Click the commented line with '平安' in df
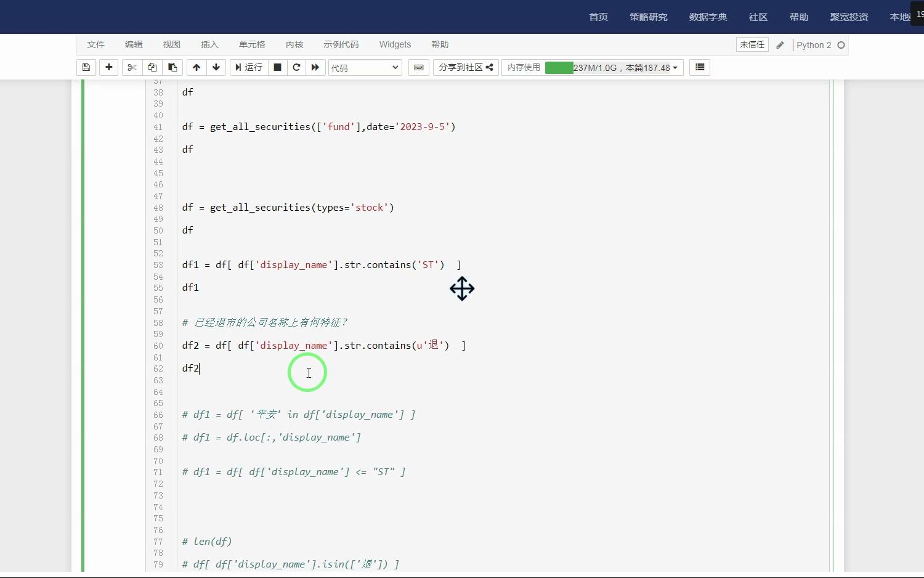This screenshot has height=578, width=924. [299, 415]
